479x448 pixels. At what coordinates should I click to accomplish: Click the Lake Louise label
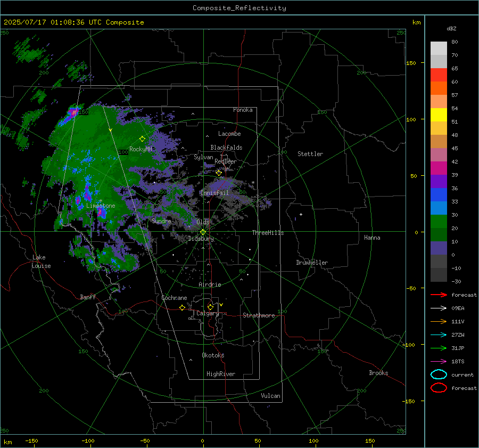click(41, 262)
